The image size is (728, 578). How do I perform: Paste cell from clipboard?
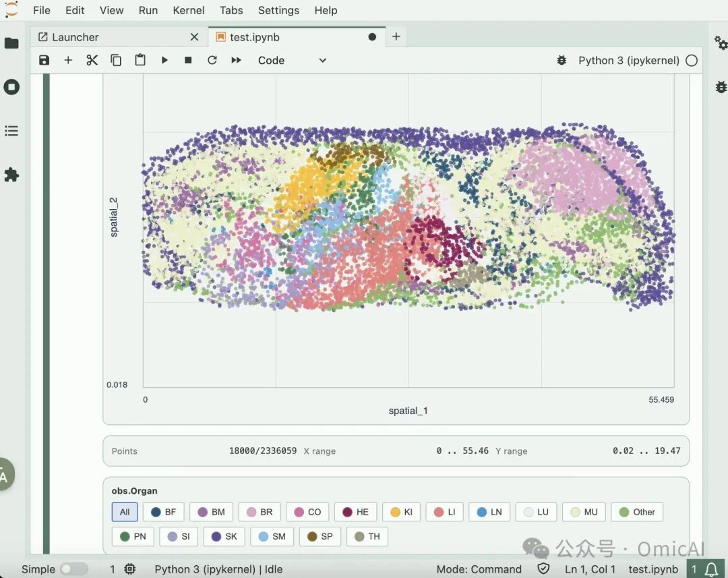tap(140, 61)
